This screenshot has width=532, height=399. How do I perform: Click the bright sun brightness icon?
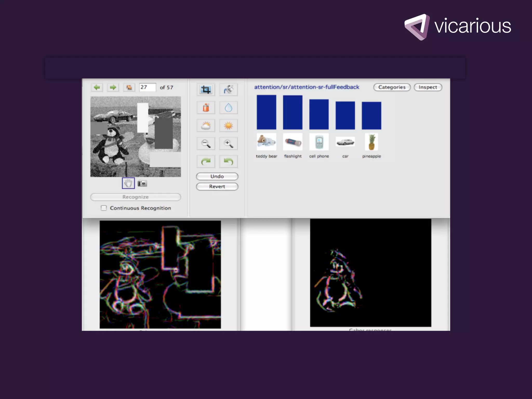(x=228, y=126)
